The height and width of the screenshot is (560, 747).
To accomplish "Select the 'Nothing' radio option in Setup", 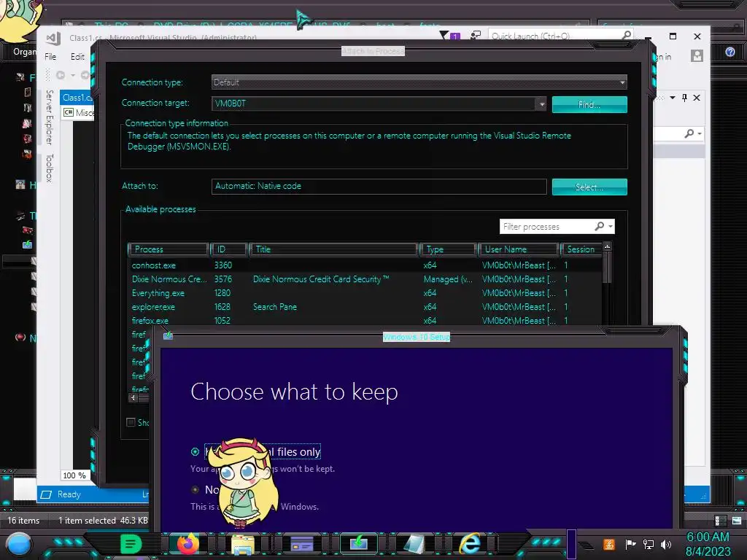I will [x=195, y=489].
